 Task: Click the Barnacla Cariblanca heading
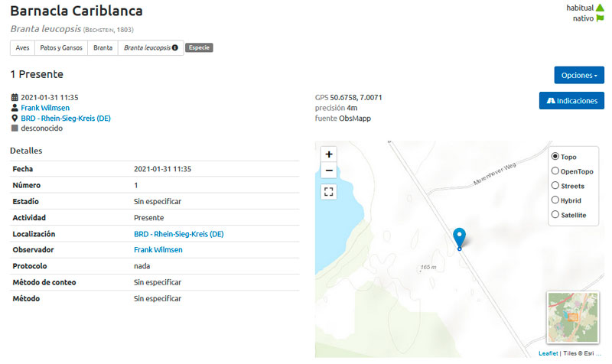76,11
